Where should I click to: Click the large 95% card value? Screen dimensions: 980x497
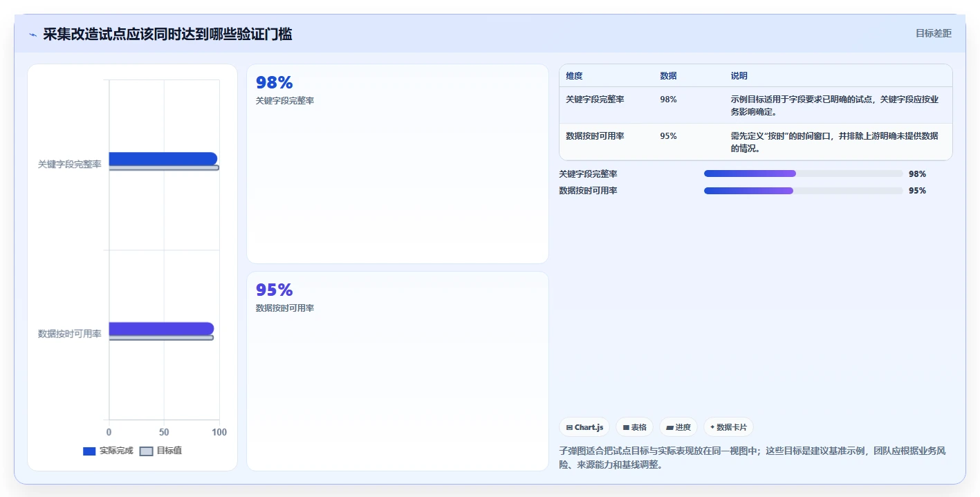(x=275, y=290)
